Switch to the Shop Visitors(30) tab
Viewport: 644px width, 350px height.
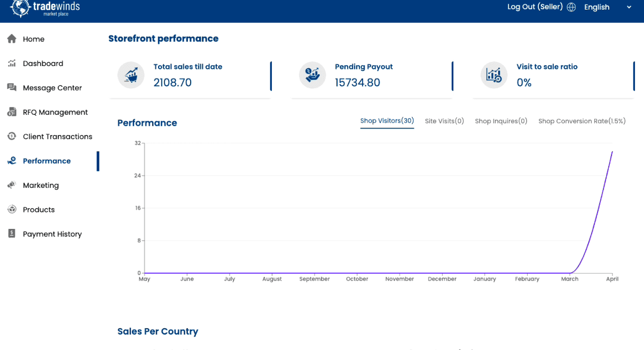tap(387, 121)
